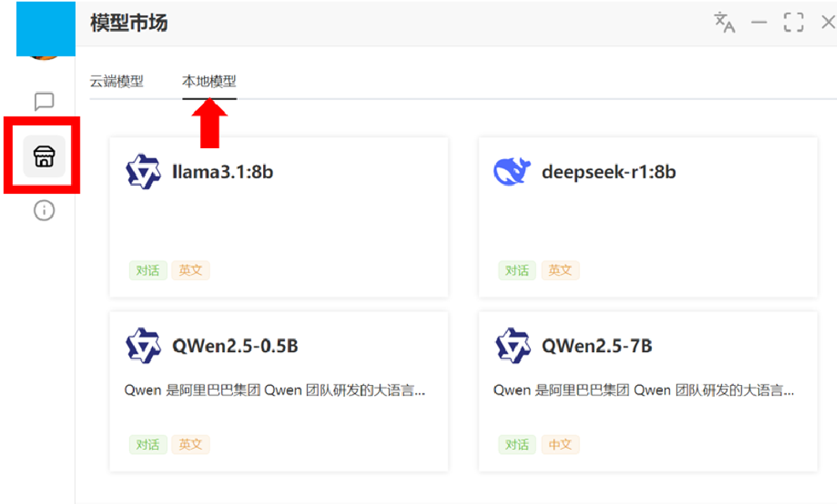The height and width of the screenshot is (504, 837).
Task: Click the QWen2.5-0.5B logo icon
Action: [143, 346]
